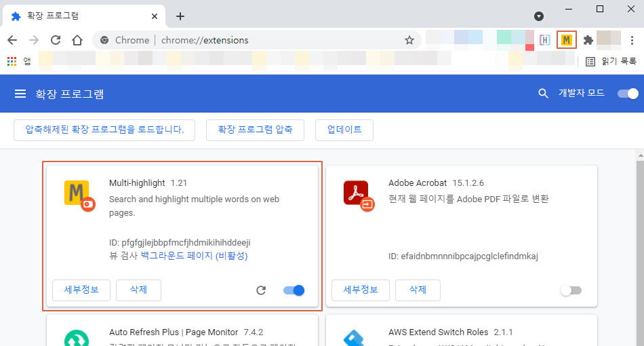Click the round dropdown arrow icon in title bar
The image size is (644, 346).
click(x=539, y=16)
